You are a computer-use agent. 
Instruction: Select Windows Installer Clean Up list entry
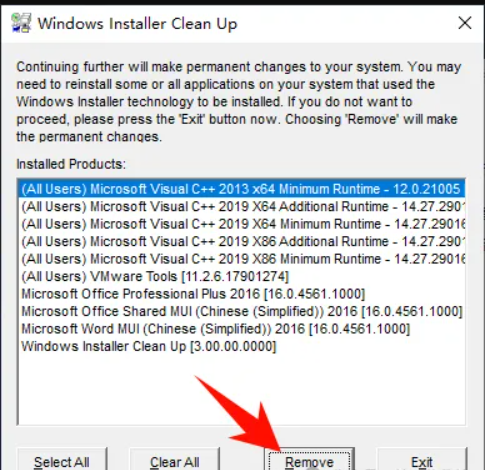pyautogui.click(x=242, y=346)
